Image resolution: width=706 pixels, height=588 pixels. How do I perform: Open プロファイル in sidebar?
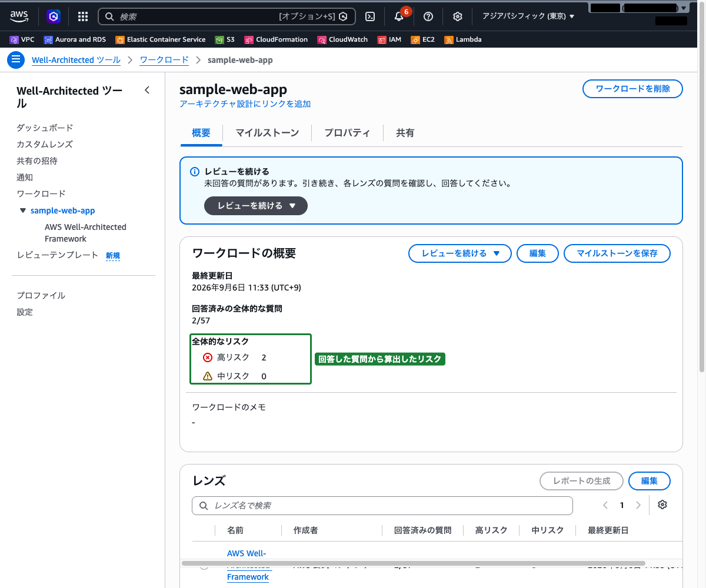[x=41, y=295]
